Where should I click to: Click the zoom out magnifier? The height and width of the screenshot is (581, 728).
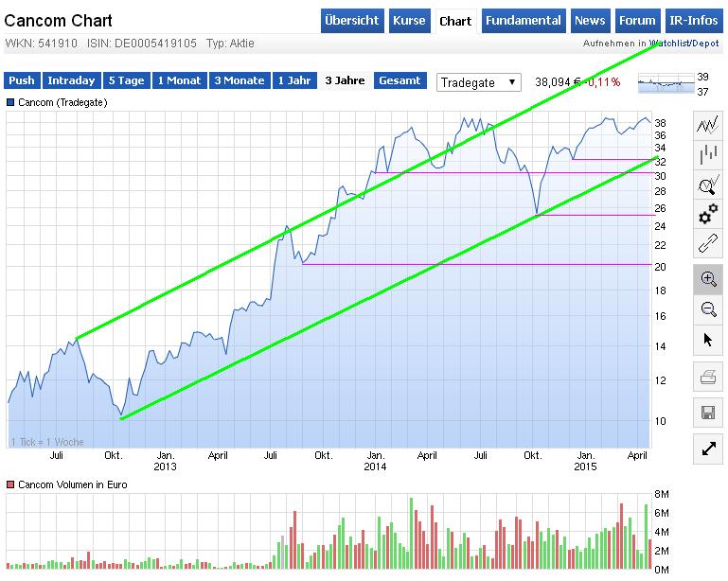(x=707, y=308)
